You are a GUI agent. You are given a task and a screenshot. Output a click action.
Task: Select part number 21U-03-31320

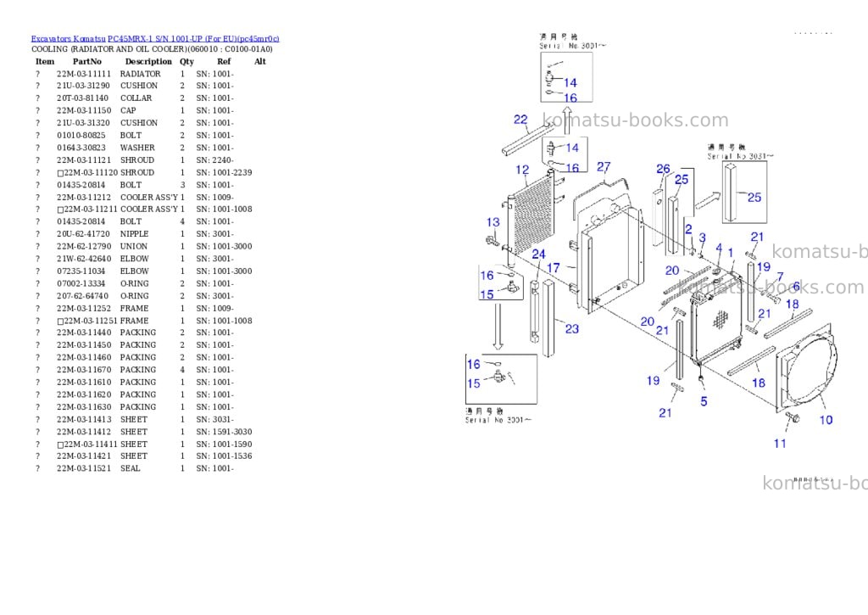click(83, 123)
